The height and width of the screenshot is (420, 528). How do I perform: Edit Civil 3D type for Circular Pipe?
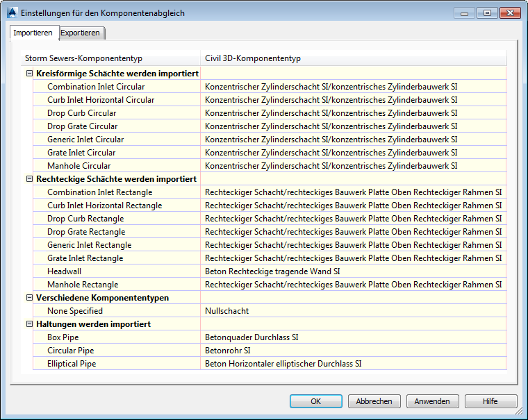pos(353,351)
